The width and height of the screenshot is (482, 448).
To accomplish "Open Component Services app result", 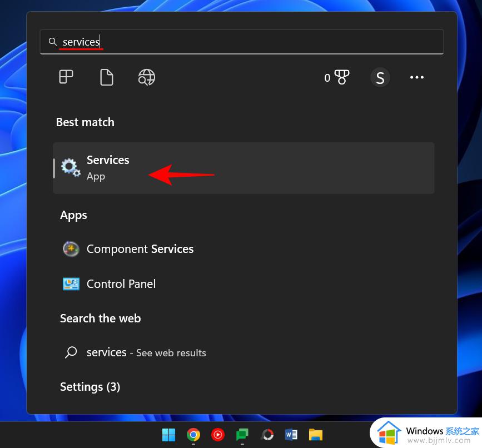I will [x=244, y=249].
